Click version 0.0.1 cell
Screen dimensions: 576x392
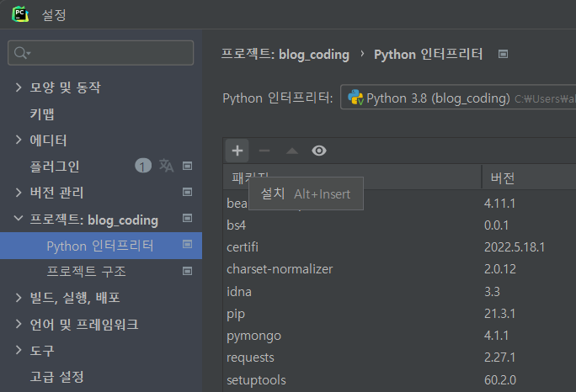pyautogui.click(x=496, y=225)
